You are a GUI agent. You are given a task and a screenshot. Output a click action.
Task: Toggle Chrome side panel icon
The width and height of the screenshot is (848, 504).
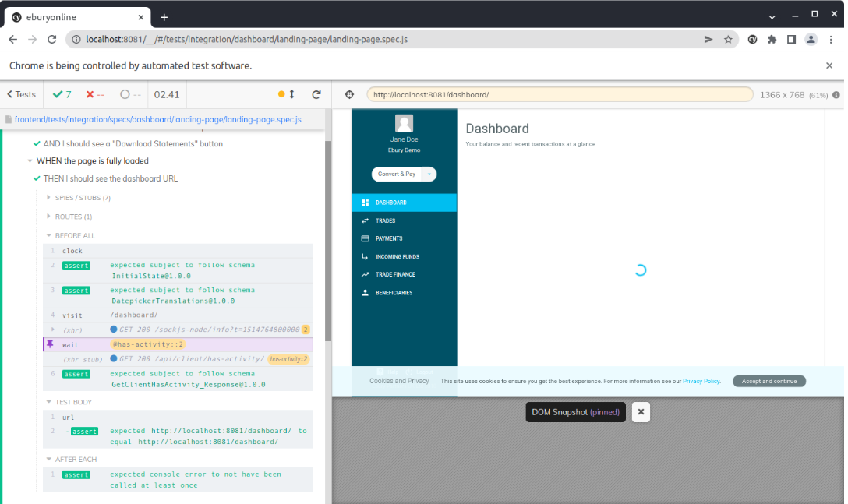click(791, 40)
